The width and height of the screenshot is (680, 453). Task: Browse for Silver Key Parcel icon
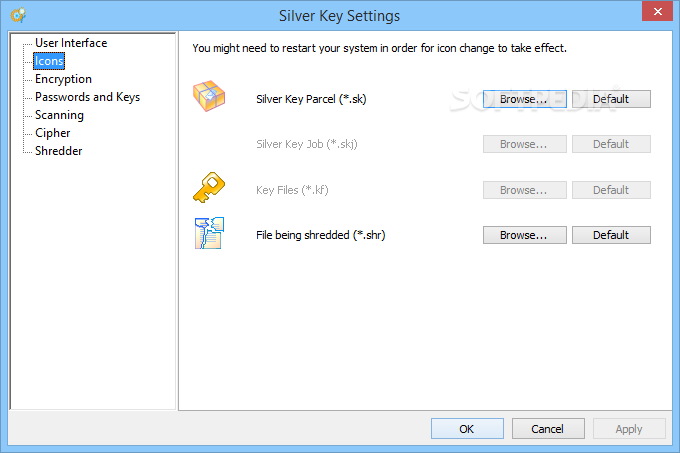pyautogui.click(x=525, y=99)
